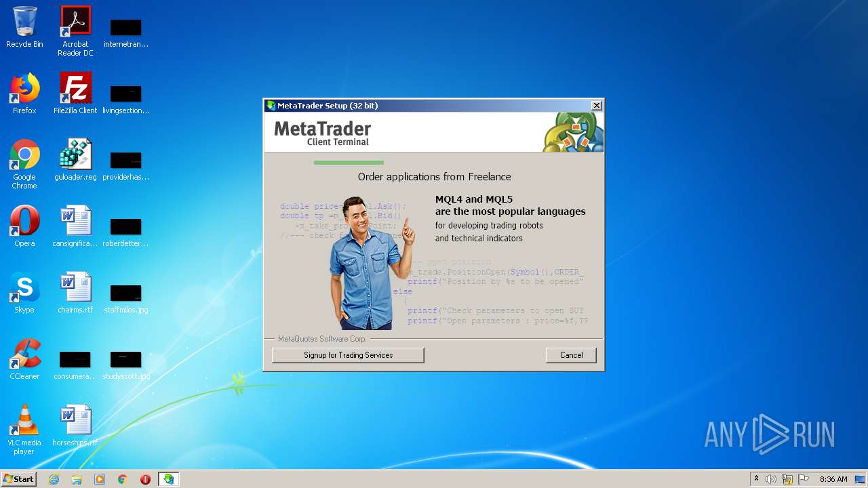
Task: Click the "MetaTrader Client Terminal" banner text
Action: pos(323,133)
